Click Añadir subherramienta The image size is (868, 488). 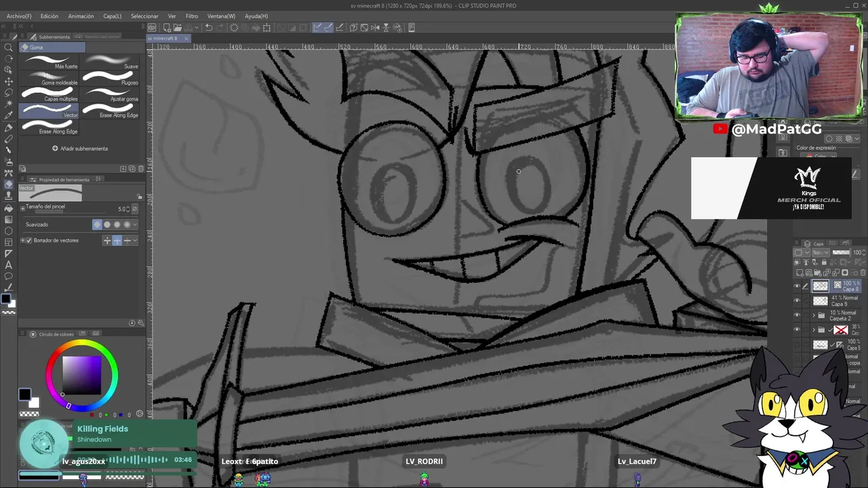click(x=80, y=148)
